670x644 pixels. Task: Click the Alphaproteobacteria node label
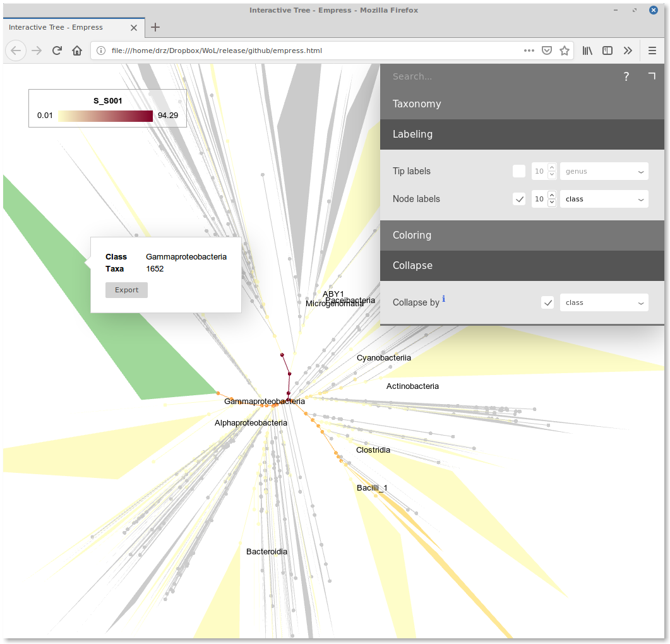(x=251, y=422)
